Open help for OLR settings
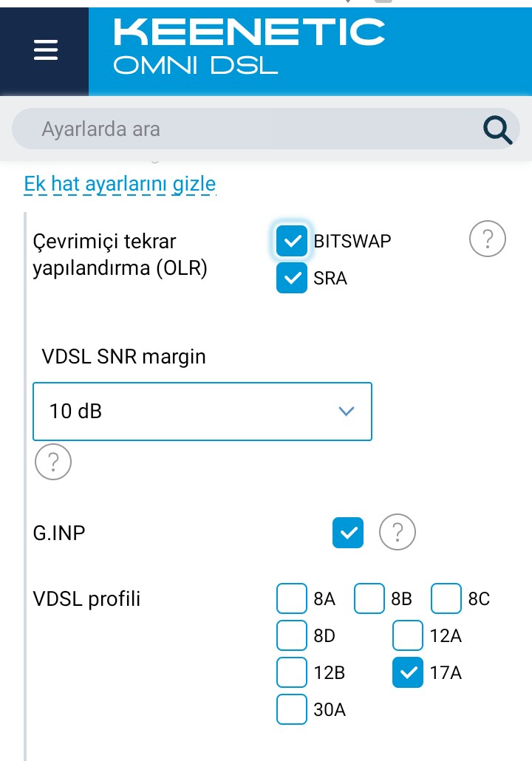 click(x=488, y=239)
